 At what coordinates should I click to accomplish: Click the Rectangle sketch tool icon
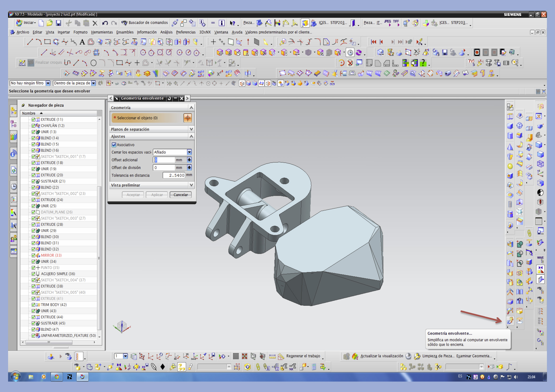coord(47,42)
